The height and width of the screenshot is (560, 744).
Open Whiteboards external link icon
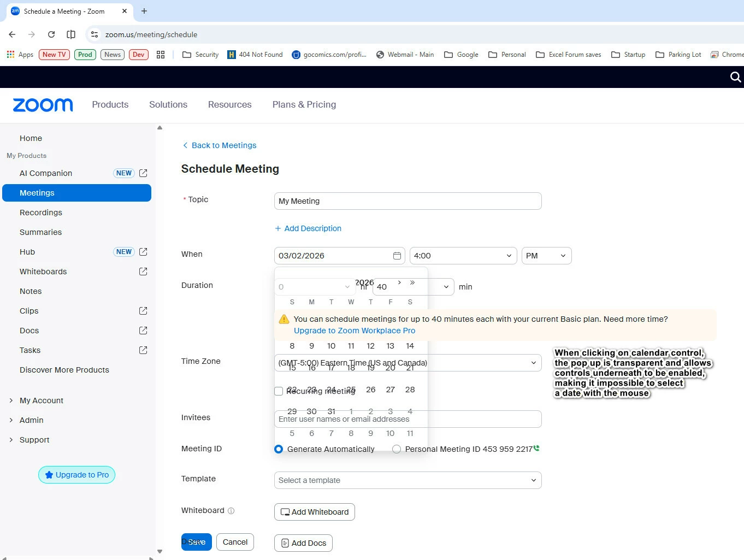(143, 272)
